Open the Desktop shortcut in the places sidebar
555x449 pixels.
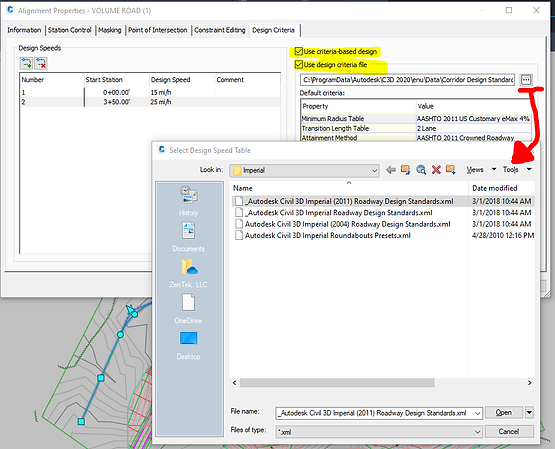(188, 346)
